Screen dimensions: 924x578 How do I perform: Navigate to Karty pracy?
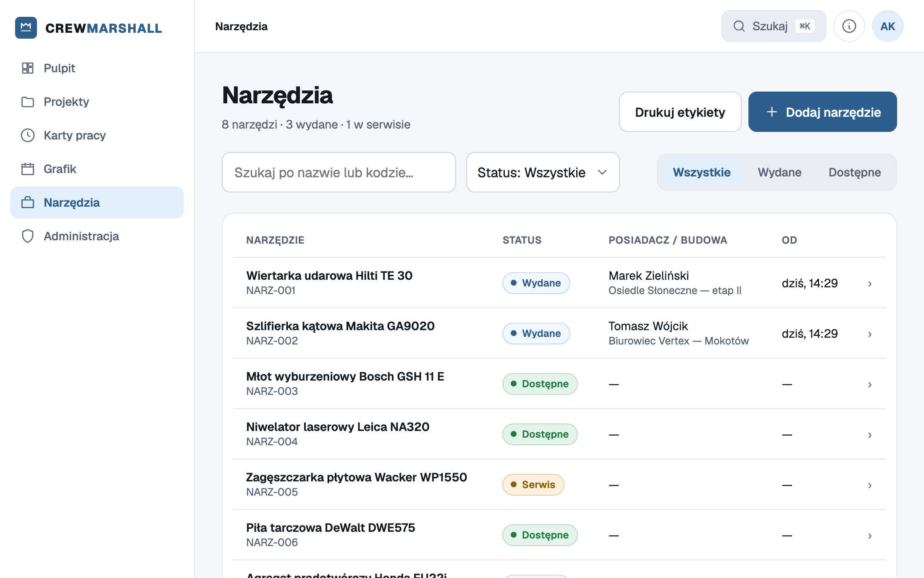(97, 135)
